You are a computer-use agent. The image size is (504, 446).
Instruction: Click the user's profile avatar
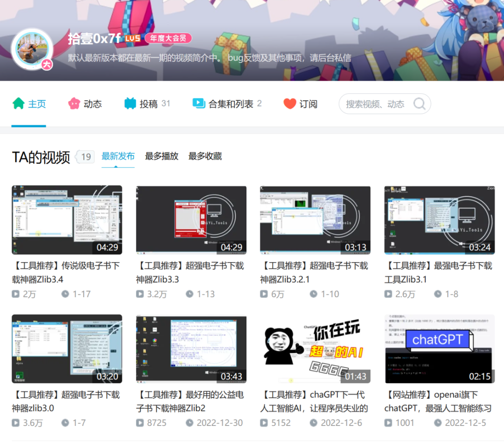[x=32, y=49]
